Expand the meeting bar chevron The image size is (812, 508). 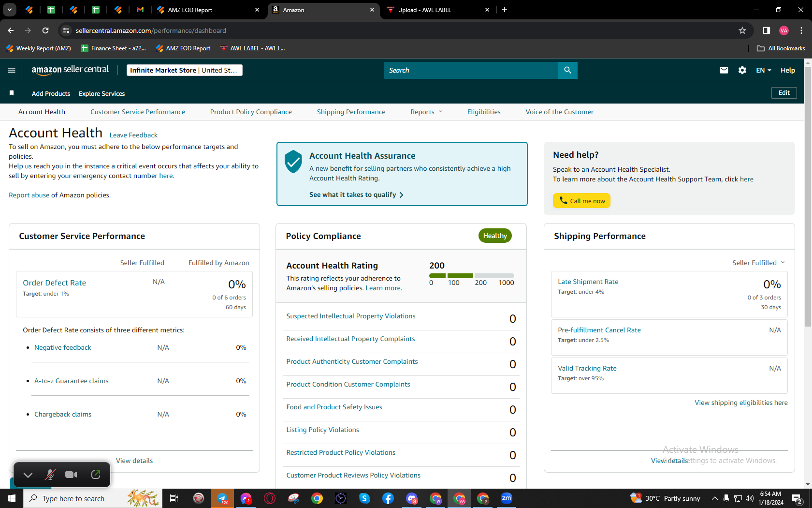[x=28, y=475]
